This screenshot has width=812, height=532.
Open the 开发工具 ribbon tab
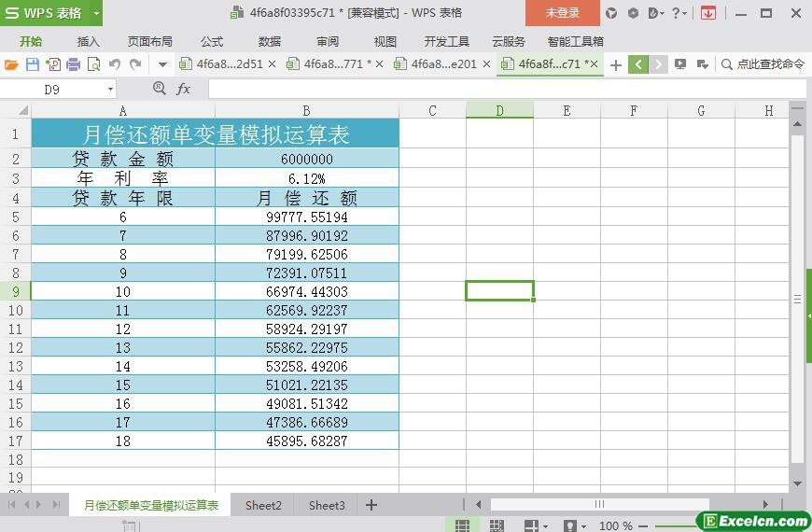pyautogui.click(x=447, y=41)
